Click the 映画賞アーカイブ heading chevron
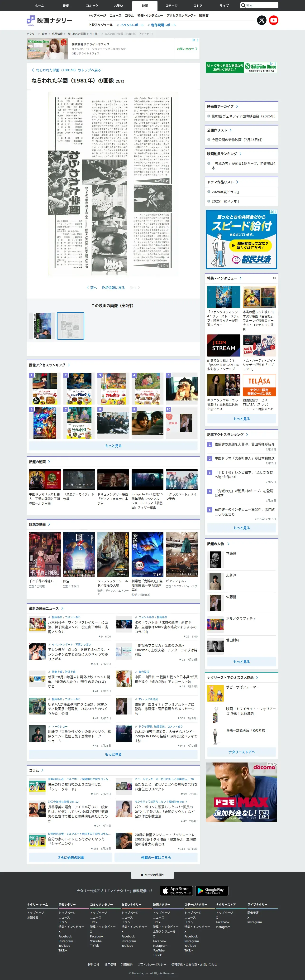The width and height of the screenshot is (305, 980). [237, 106]
